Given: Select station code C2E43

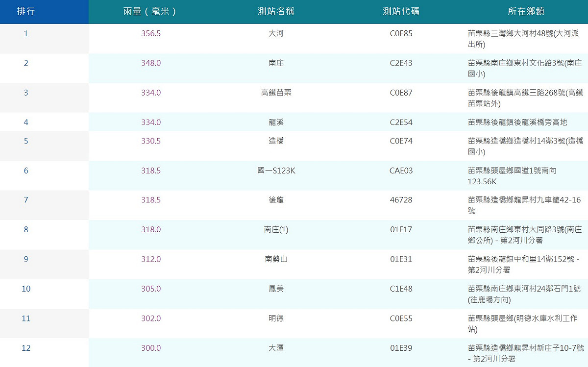Looking at the screenshot, I should [401, 63].
